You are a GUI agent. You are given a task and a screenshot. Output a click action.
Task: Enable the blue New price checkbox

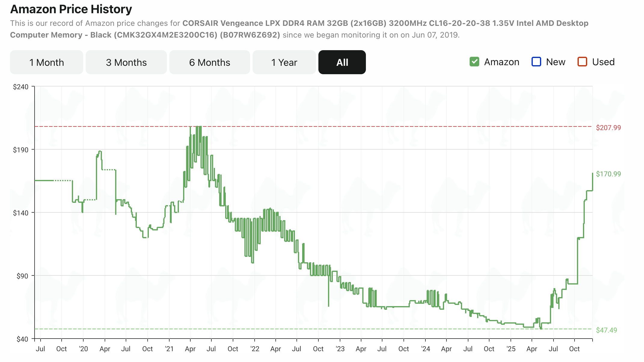point(536,62)
